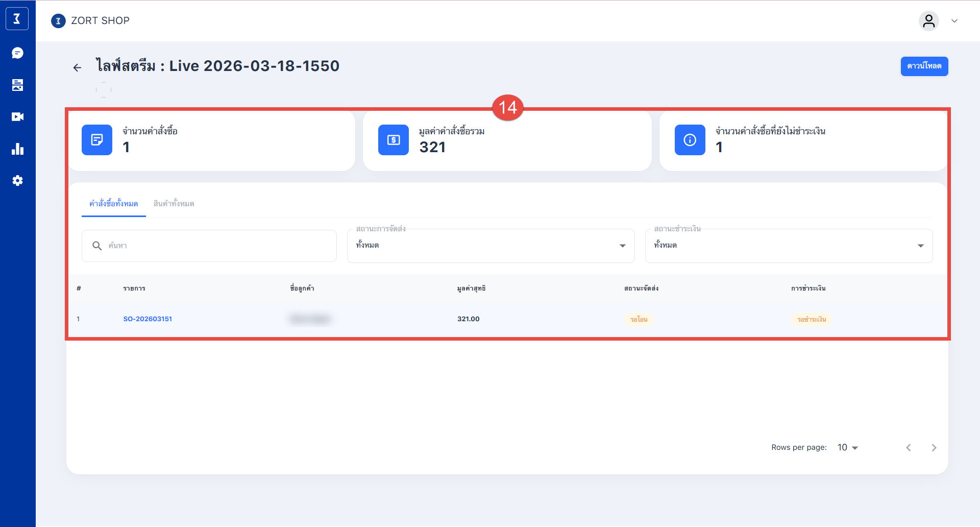Open the store sidebar icon
Viewport: 980px width, 527px height.
17,85
